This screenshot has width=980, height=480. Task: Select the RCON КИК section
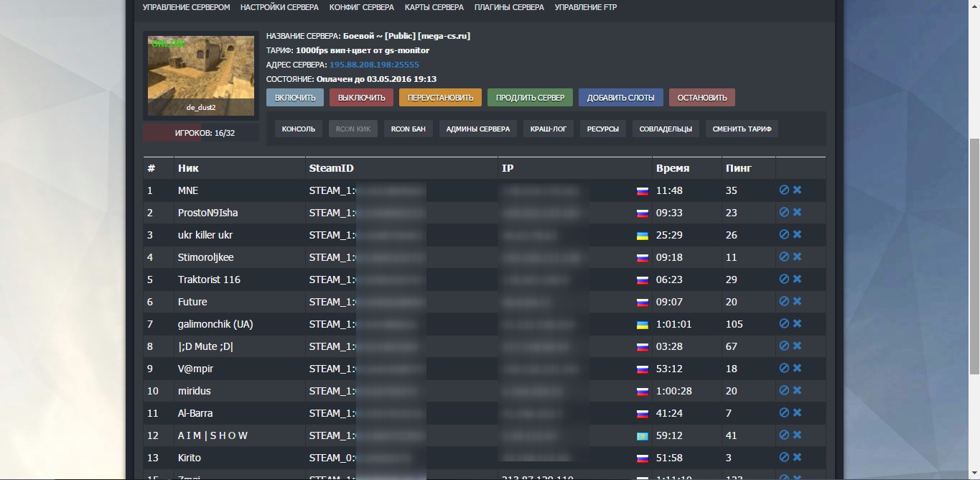click(353, 129)
